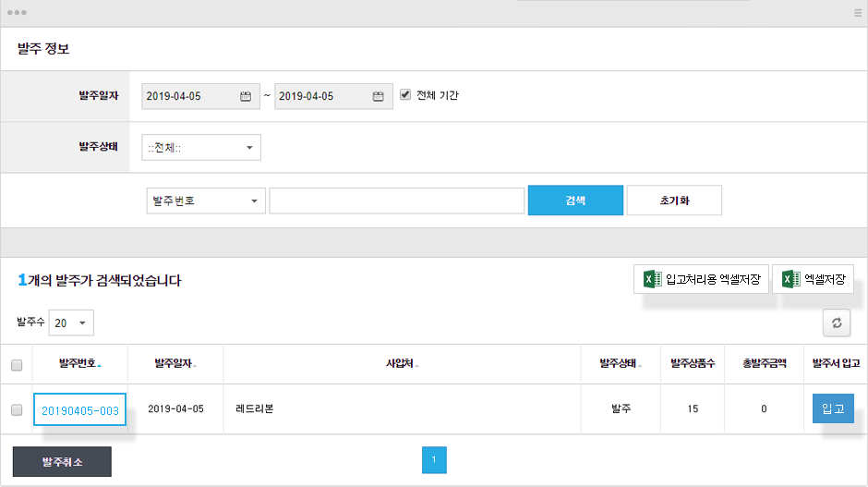The image size is (868, 487).
Task: Check the select-all checkbox in table header
Action: pos(17,365)
